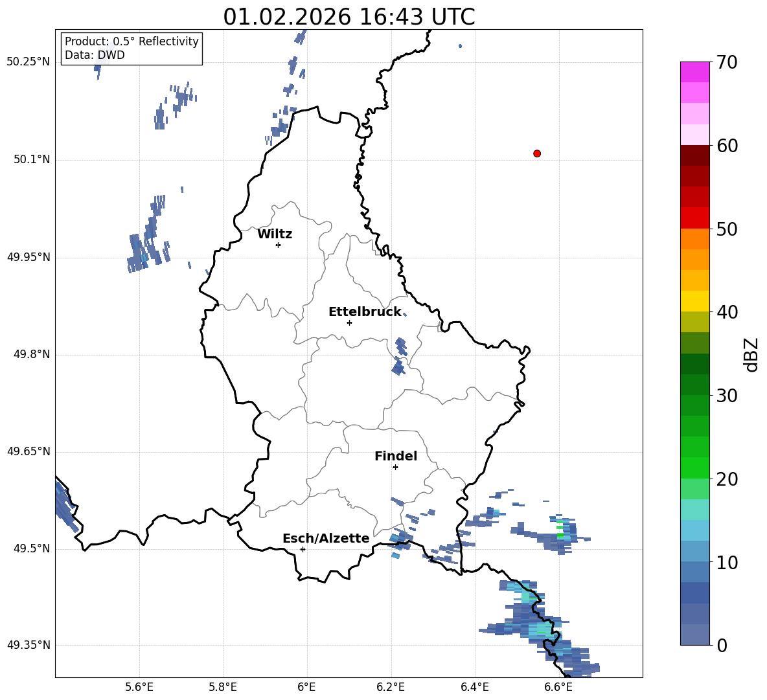Click the 0 tick on the colorbar

click(722, 645)
